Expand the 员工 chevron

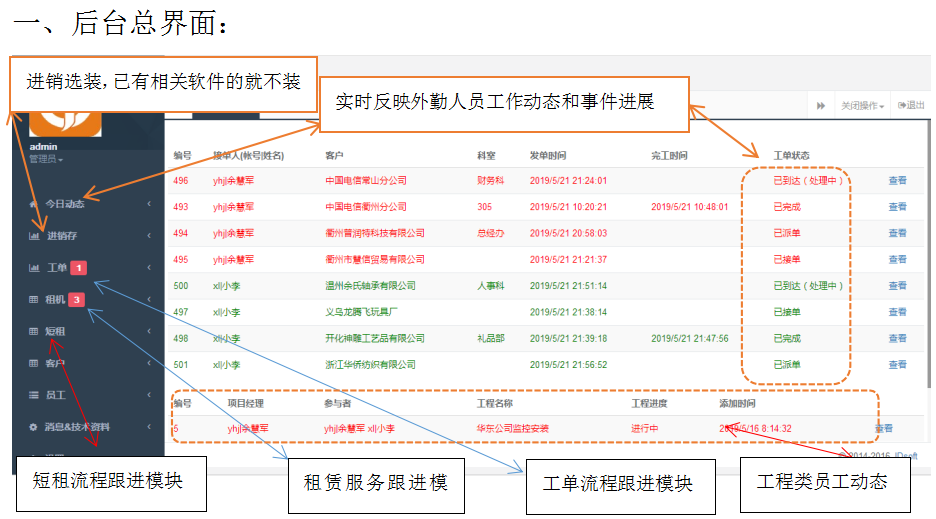(149, 395)
